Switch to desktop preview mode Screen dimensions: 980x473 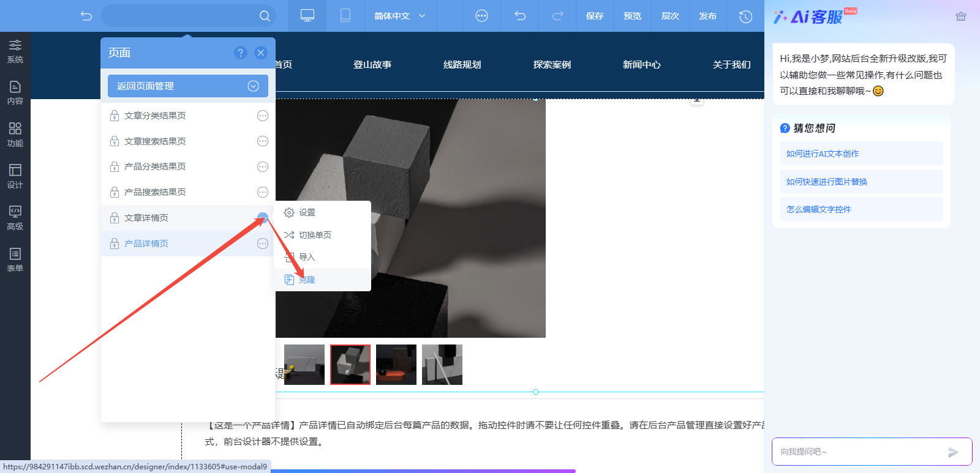pos(307,16)
